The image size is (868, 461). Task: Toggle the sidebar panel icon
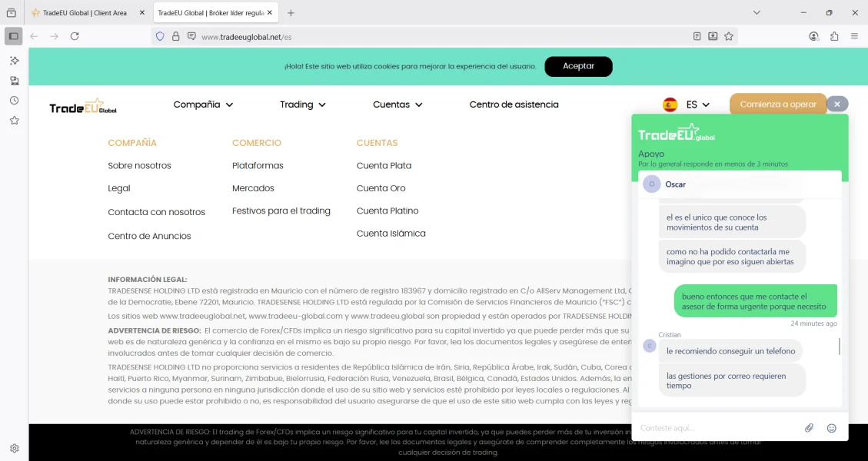click(14, 36)
